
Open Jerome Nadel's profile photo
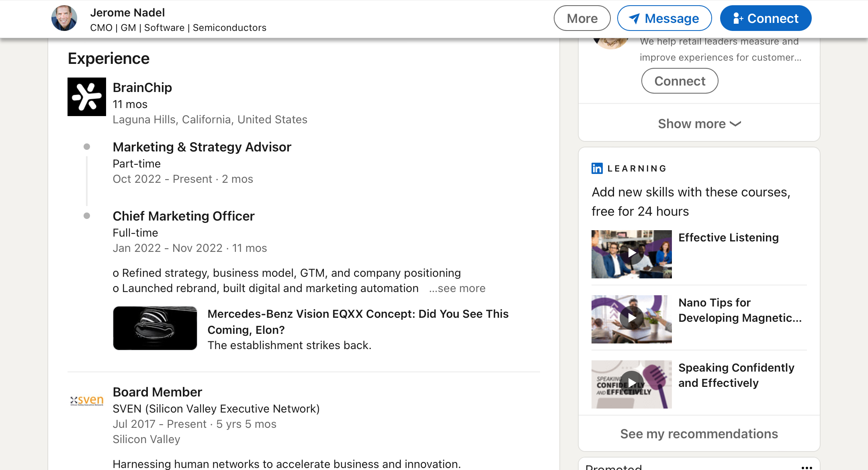64,18
